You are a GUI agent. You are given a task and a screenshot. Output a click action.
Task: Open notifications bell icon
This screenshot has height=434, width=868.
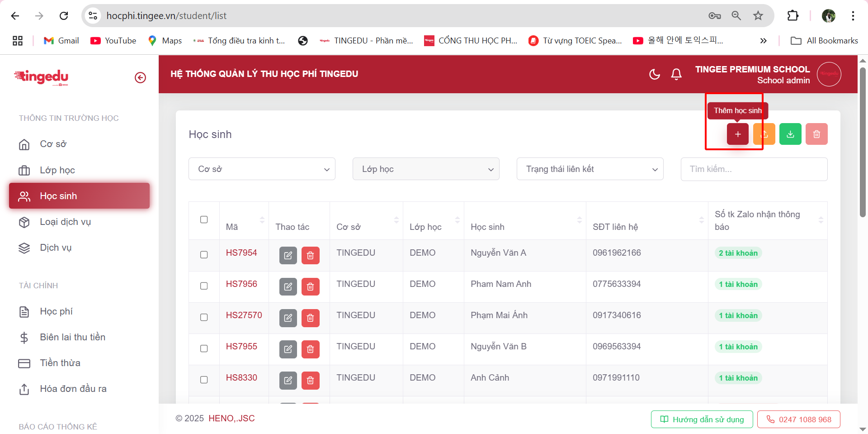point(676,74)
